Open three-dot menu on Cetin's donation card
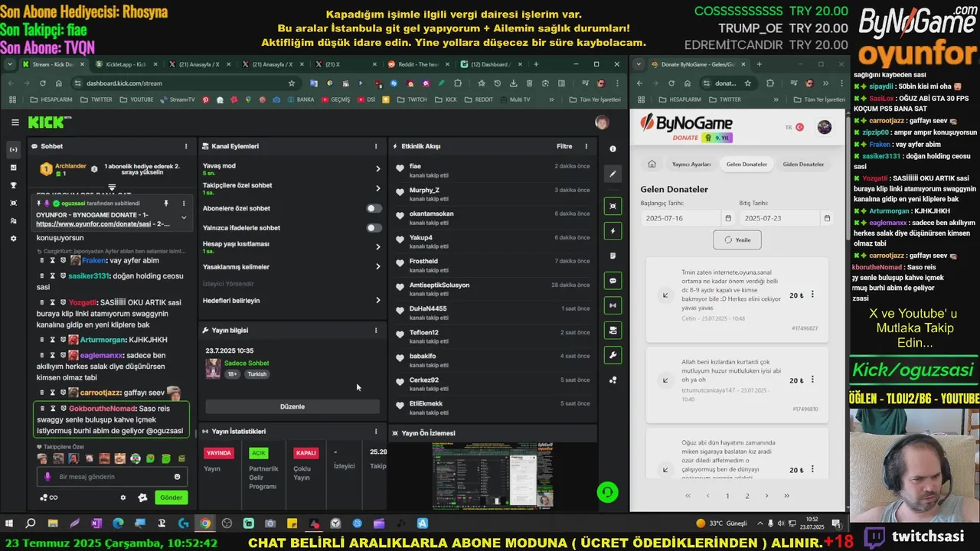The width and height of the screenshot is (980, 551). [x=812, y=295]
